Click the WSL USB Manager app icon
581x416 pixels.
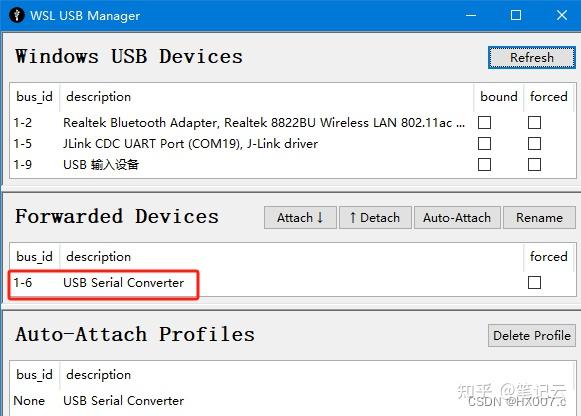tap(16, 15)
